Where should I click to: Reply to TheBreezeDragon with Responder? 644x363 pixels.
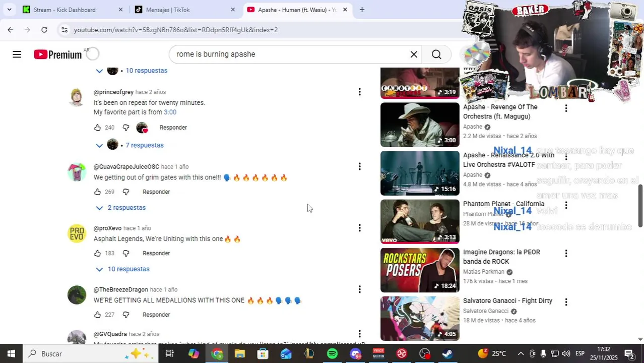(156, 315)
